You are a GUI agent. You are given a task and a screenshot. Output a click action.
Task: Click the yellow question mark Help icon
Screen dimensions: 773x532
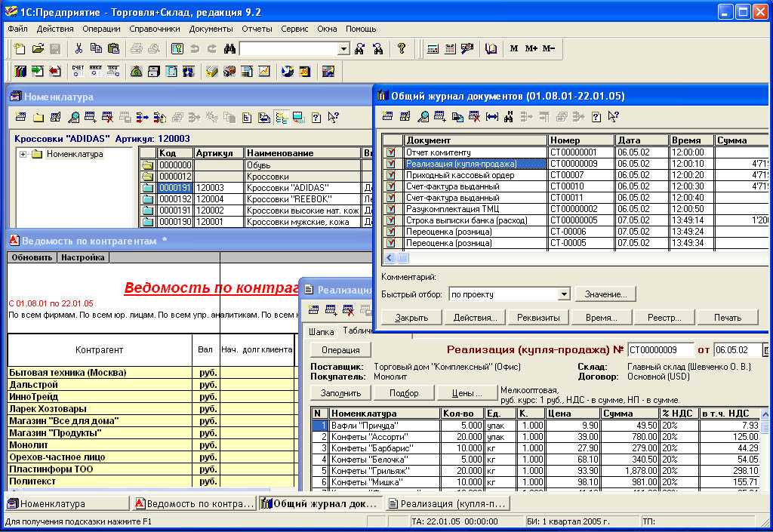click(402, 48)
